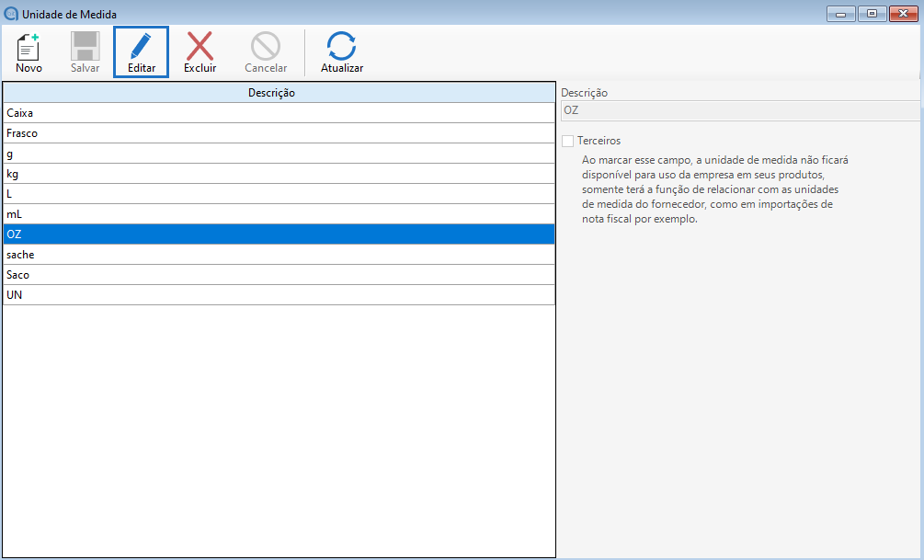Screen dimensions: 924x560
Task: Enable the Terceiros checkbox
Action: coord(568,141)
